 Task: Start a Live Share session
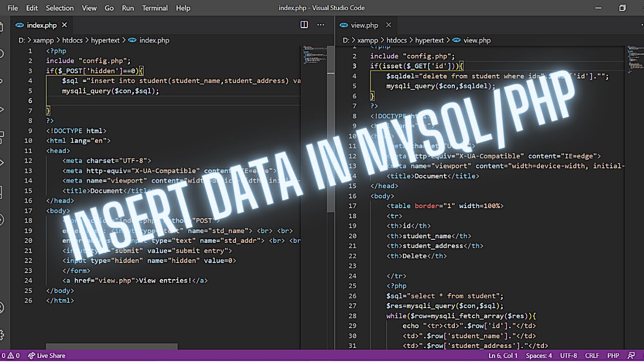(47, 355)
